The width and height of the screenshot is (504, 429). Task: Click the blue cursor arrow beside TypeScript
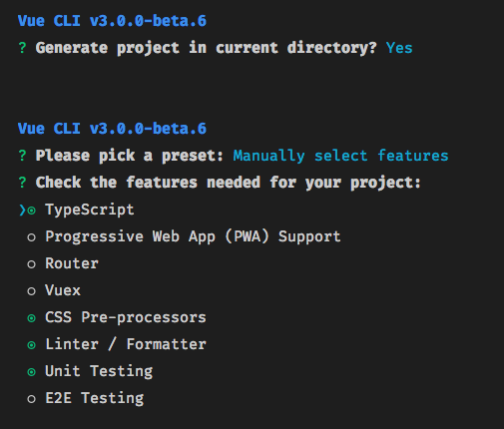[x=22, y=211]
